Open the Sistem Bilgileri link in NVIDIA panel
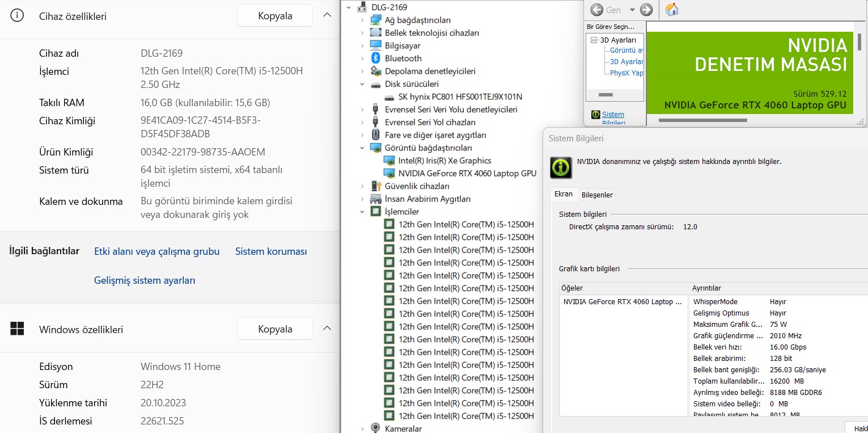This screenshot has width=868, height=433. click(x=613, y=118)
